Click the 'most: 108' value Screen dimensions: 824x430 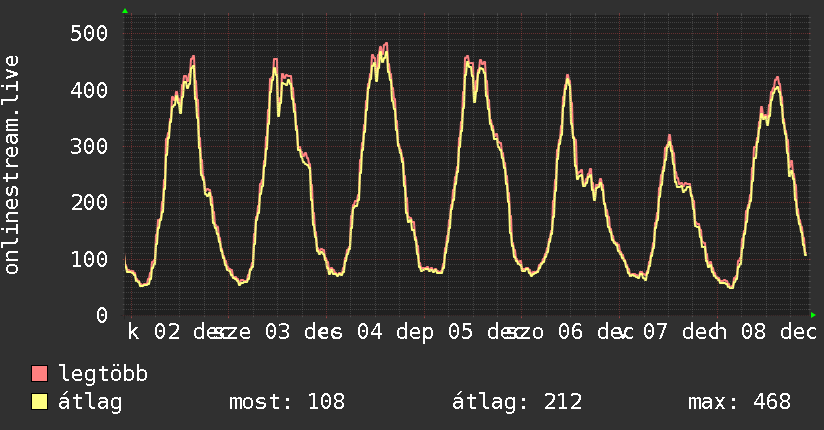287,402
